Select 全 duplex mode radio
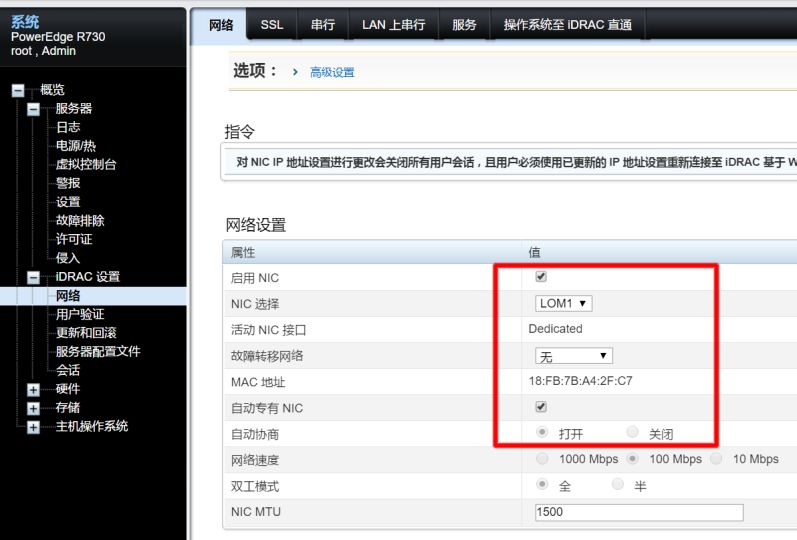The width and height of the screenshot is (797, 540). [x=542, y=484]
